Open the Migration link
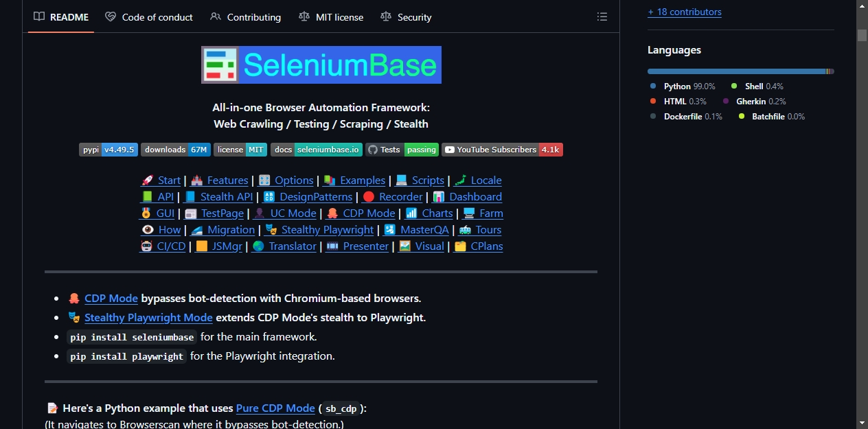Image resolution: width=868 pixels, height=429 pixels. point(222,230)
